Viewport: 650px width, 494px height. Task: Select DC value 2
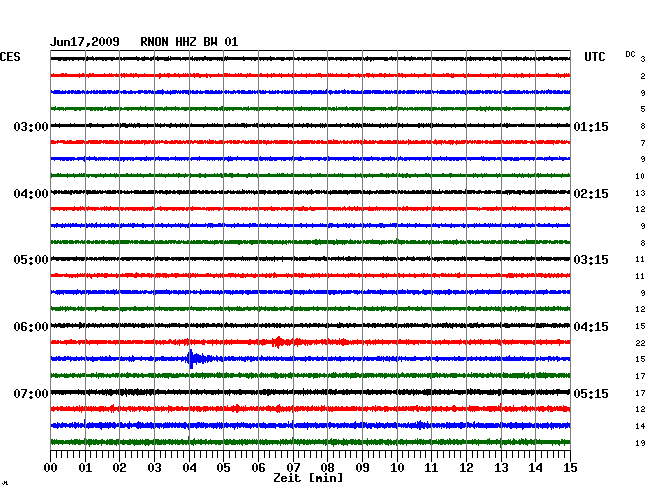tap(643, 76)
